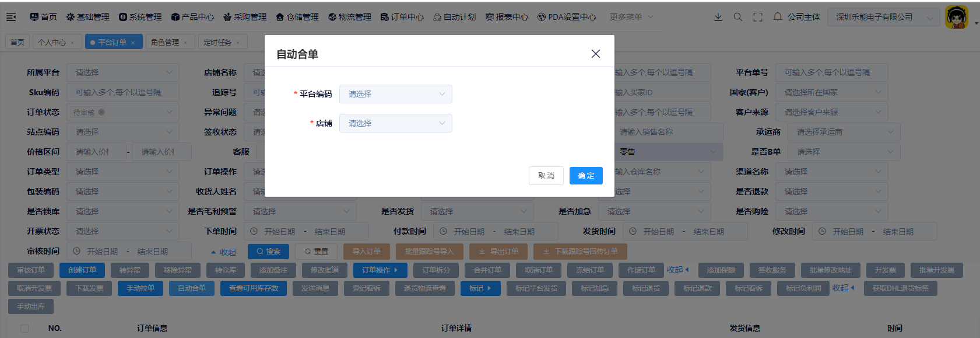This screenshot has width=980, height=338.
Task: Click the download icon in top bar
Action: point(718,17)
